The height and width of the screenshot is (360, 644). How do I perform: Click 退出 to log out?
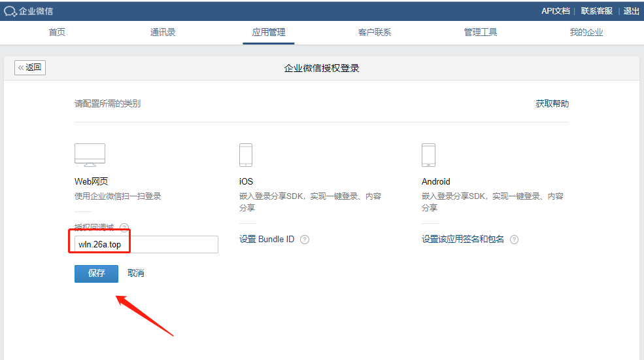[x=632, y=11]
